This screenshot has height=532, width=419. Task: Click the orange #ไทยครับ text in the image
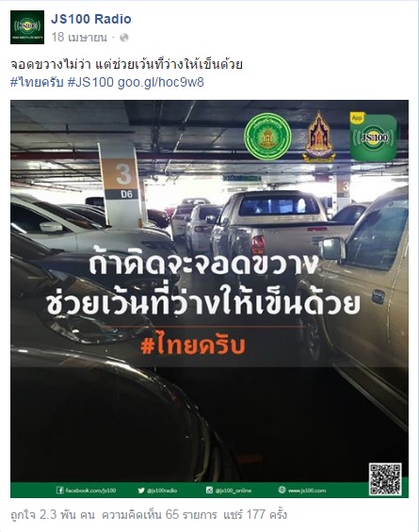(x=193, y=345)
